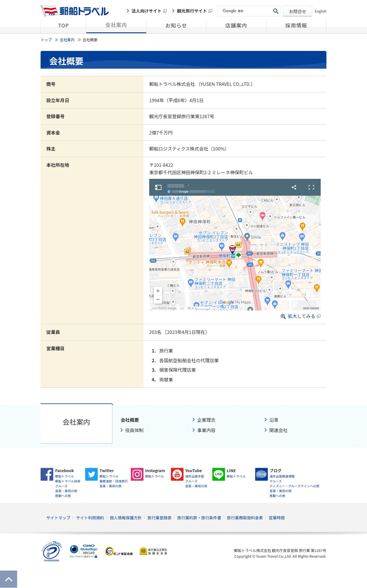This screenshot has height=588, width=367.
Task: Click the Smile map pin
Action: pyautogui.click(x=247, y=237)
